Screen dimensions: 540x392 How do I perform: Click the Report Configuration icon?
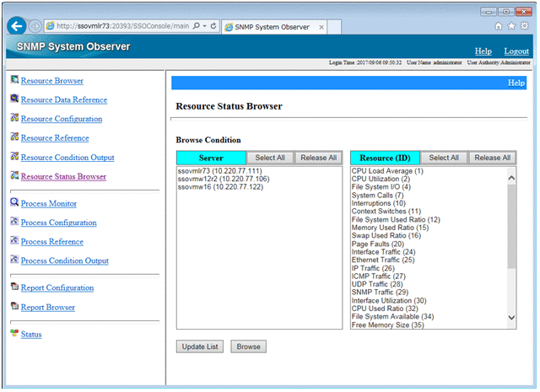(x=14, y=287)
